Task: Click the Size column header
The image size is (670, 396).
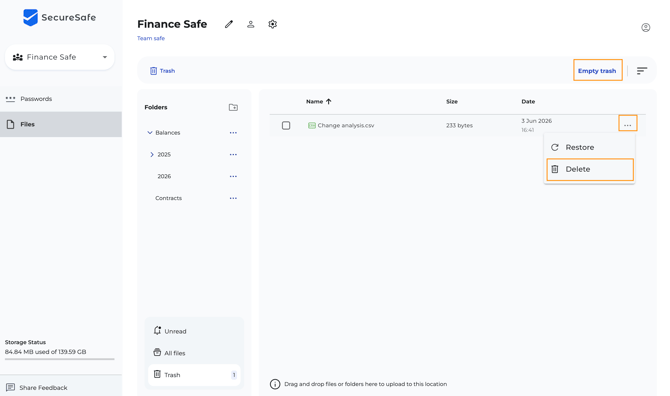Action: [452, 102]
